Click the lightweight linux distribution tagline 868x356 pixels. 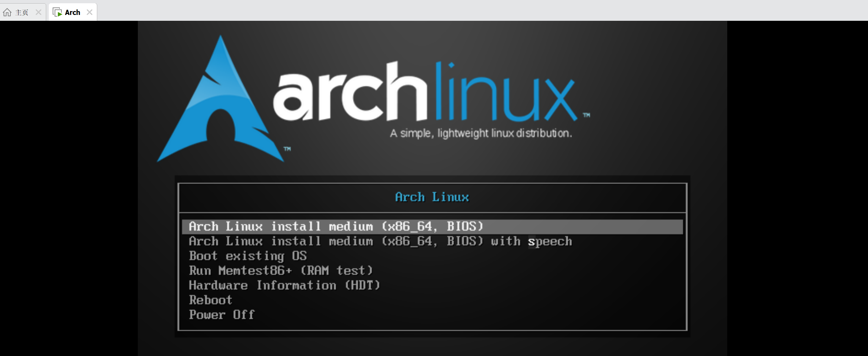click(481, 133)
